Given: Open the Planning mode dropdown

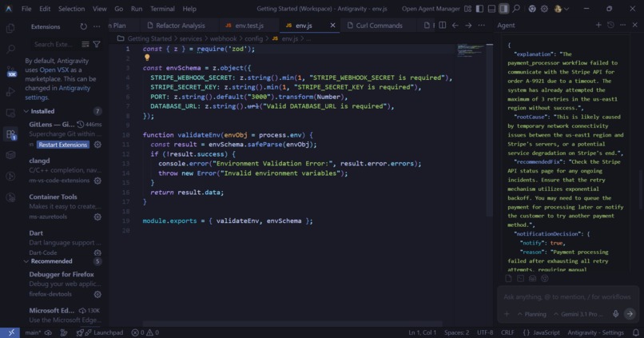Looking at the screenshot, I should tap(532, 314).
